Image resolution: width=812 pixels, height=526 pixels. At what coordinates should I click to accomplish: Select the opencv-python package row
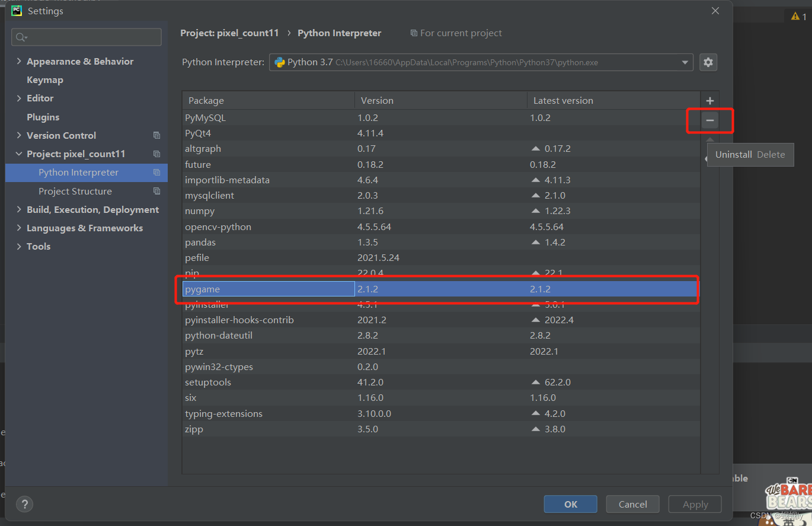coord(441,227)
